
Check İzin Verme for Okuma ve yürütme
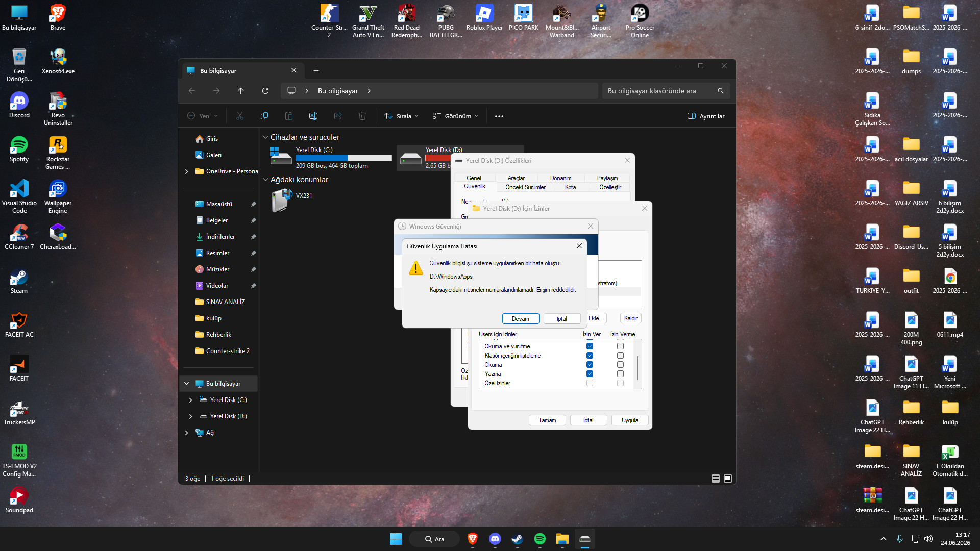pyautogui.click(x=620, y=346)
